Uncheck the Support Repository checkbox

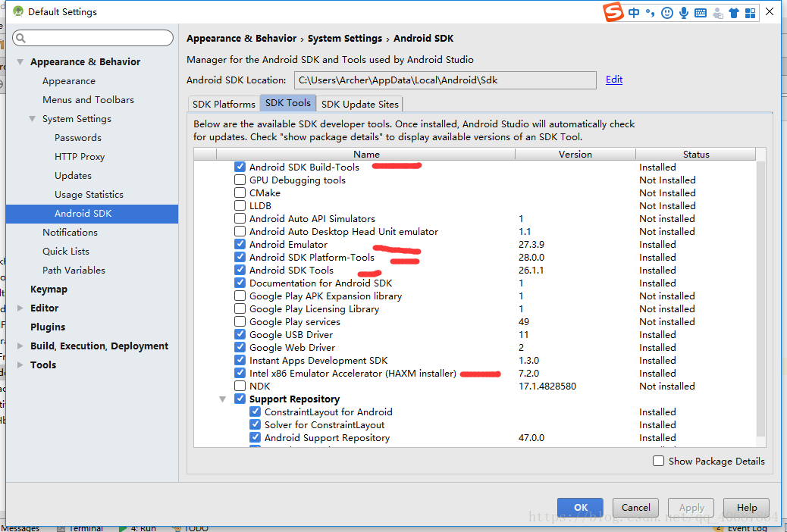click(240, 399)
